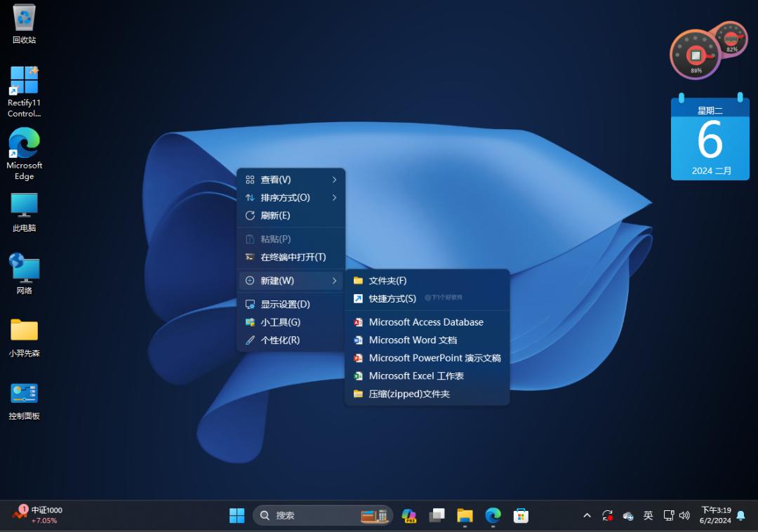758x532 pixels.
Task: Open Microsoft Store from the taskbar
Action: tap(520, 515)
